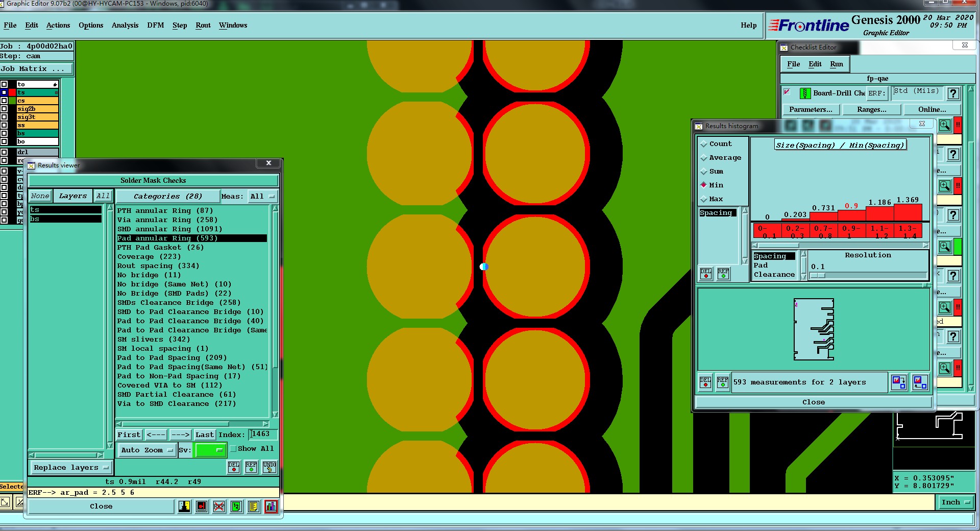Open the Rout menu
Screen dimensions: 980x531
(x=203, y=25)
